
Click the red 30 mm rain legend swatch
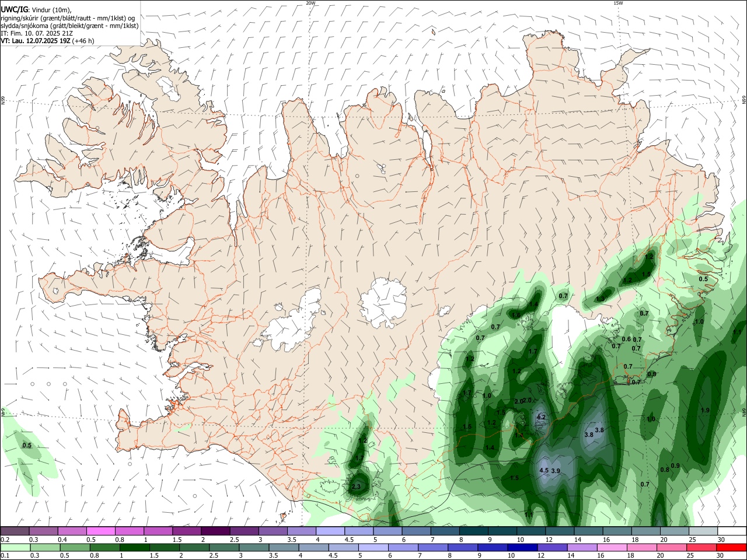[731, 547]
